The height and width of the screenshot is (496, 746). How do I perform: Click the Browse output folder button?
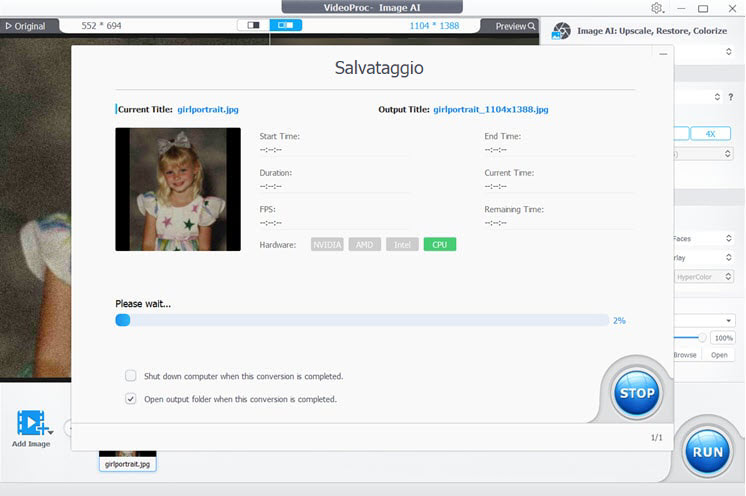[685, 355]
